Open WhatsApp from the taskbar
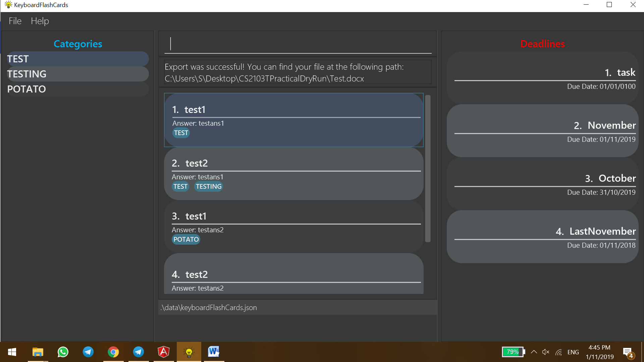Image resolution: width=644 pixels, height=362 pixels. coord(63,352)
